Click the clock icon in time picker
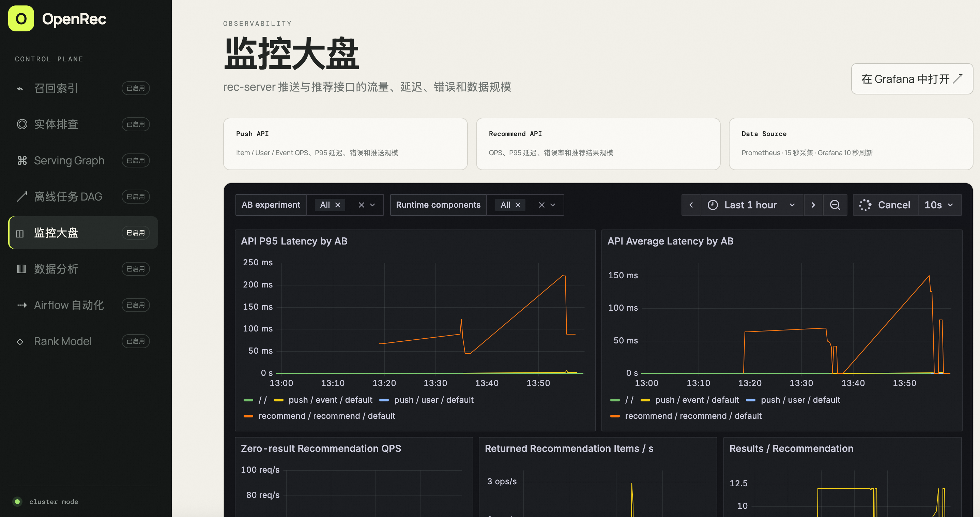Screen dimensions: 980x517 pyautogui.click(x=713, y=205)
